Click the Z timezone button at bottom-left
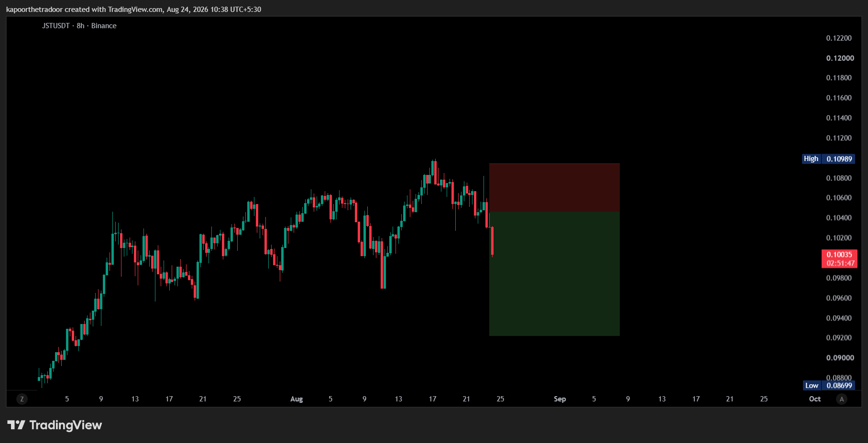 [22, 399]
